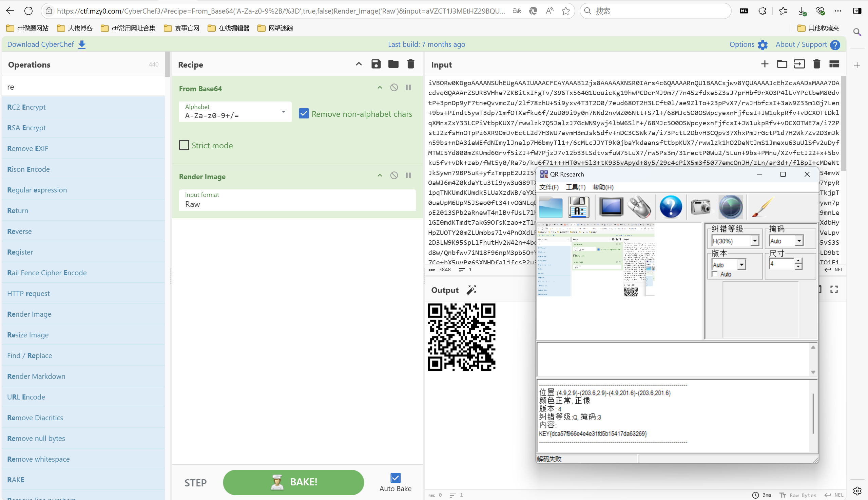Collapse the From Base64 operation
Viewport: 868px width, 500px height.
(380, 88)
